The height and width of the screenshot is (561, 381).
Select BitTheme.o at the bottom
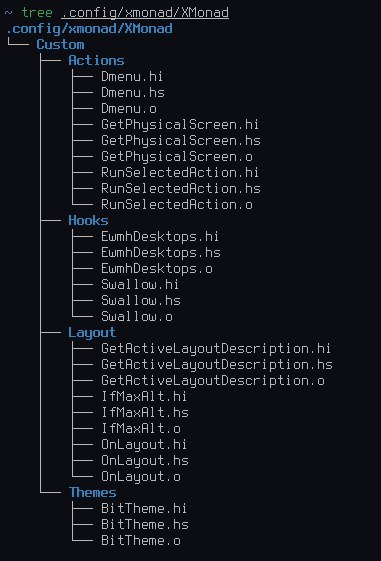coord(141,541)
